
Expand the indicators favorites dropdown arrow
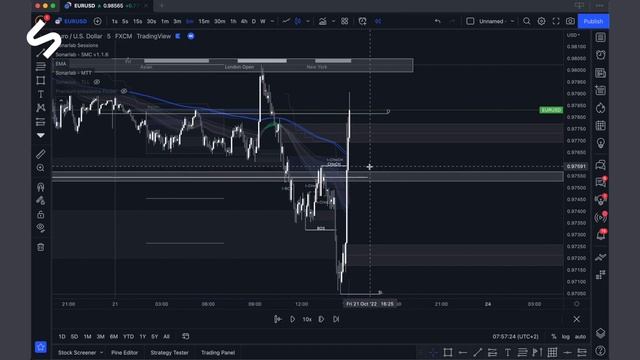pyautogui.click(x=333, y=21)
